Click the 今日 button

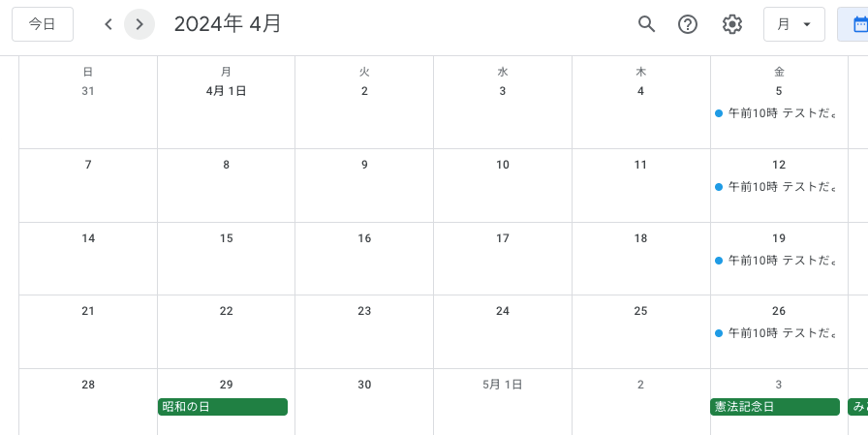[x=43, y=24]
